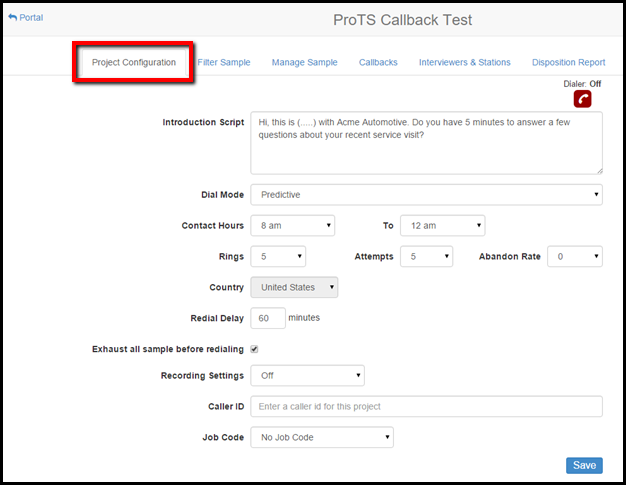Switch to the Manage Sample tab
The image size is (626, 485).
tap(304, 62)
